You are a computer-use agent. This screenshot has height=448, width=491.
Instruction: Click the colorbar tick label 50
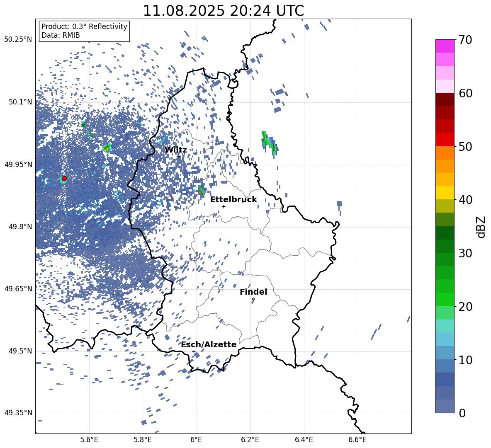pyautogui.click(x=465, y=147)
